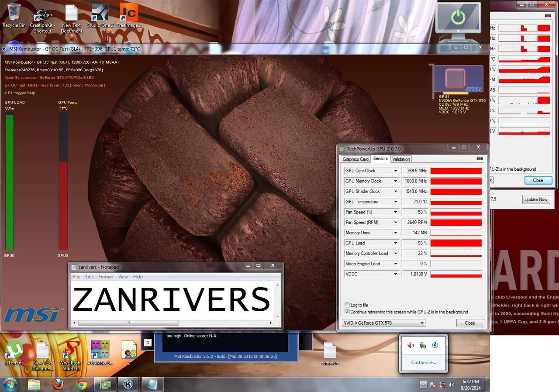This screenshot has width=559, height=392.
Task: Select the Sensors tab in GPU-Z
Action: pos(380,159)
